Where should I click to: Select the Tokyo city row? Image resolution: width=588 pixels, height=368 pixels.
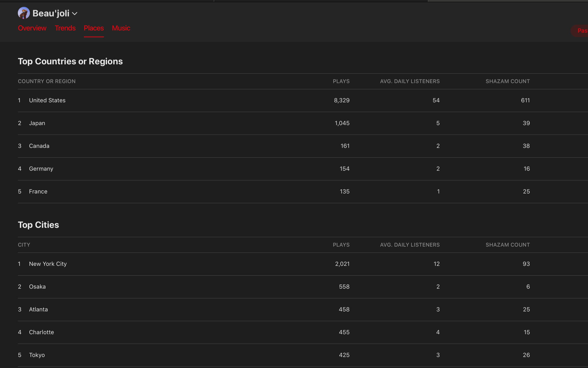[x=303, y=355]
